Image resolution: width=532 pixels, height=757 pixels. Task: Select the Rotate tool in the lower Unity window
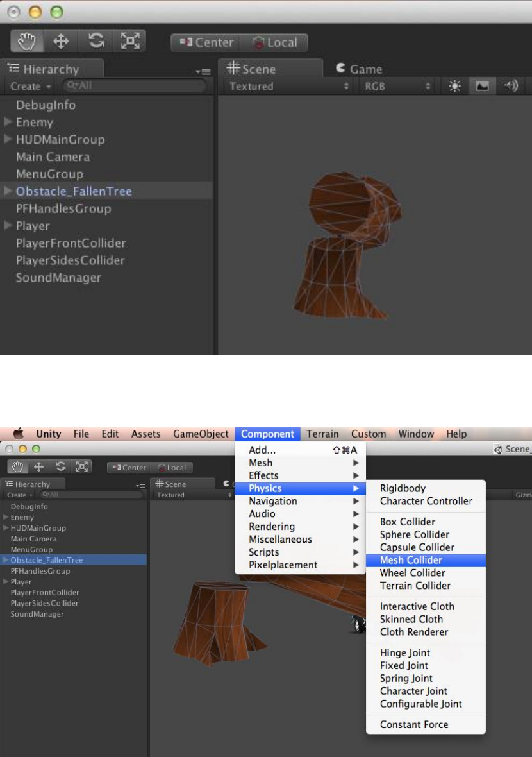(60, 467)
